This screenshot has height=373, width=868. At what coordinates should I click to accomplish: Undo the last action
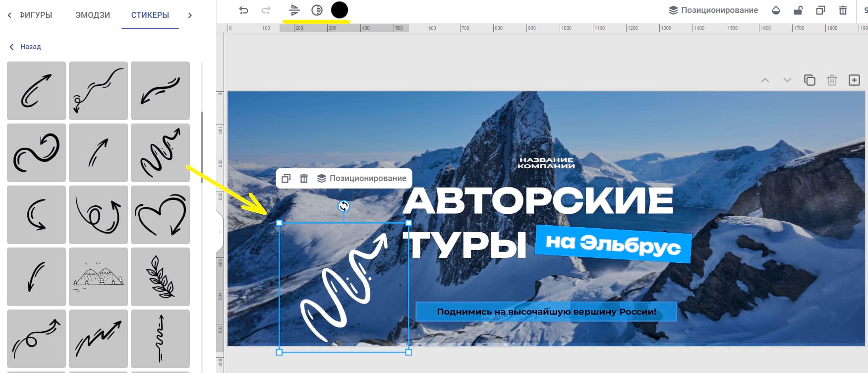(243, 10)
